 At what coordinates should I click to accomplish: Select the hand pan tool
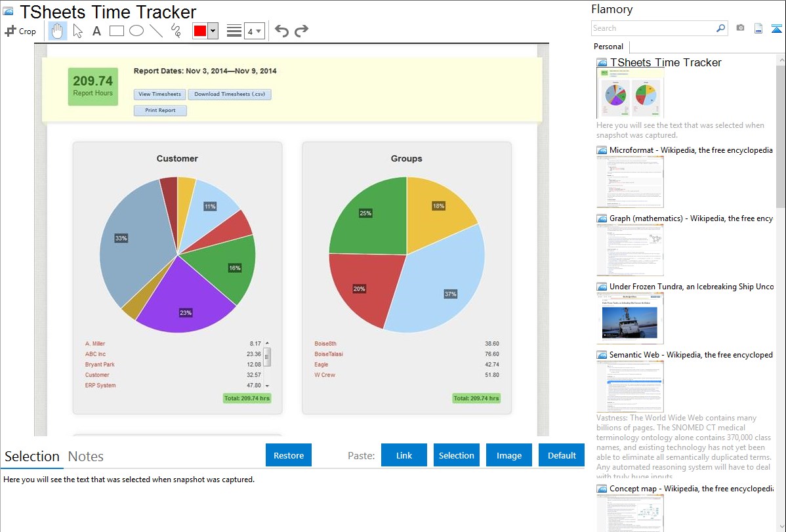57,31
